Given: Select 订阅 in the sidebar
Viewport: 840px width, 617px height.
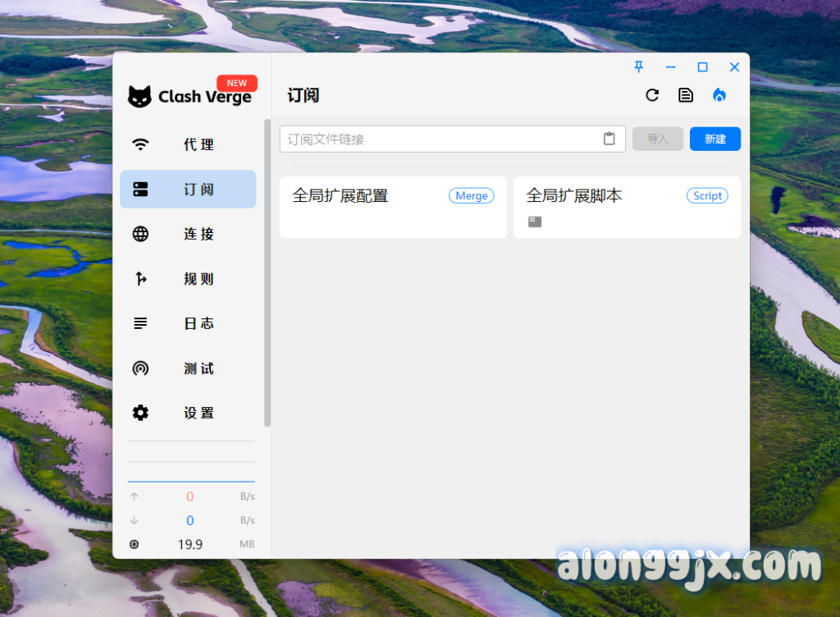Looking at the screenshot, I should point(188,190).
